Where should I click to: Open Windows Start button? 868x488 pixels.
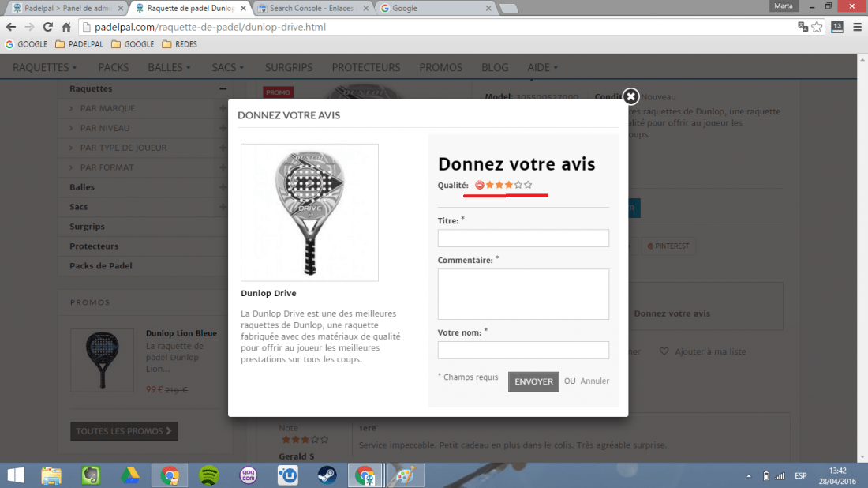pyautogui.click(x=16, y=475)
